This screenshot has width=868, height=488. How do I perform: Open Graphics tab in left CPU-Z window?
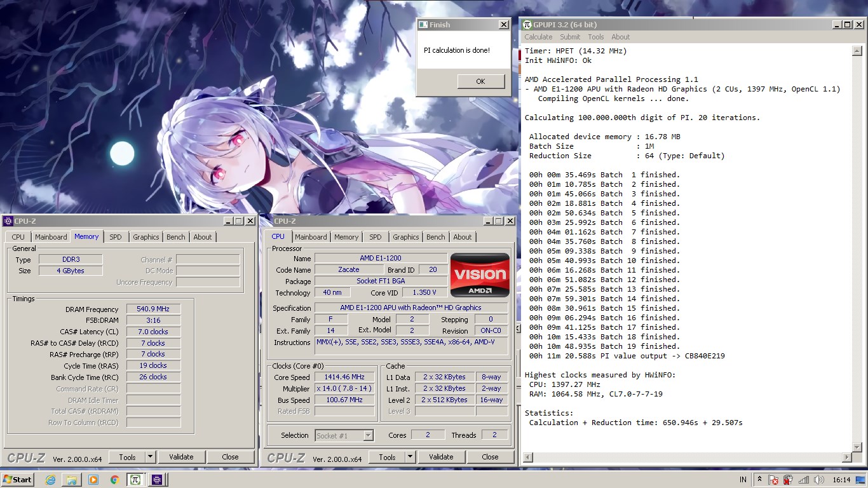pos(146,237)
